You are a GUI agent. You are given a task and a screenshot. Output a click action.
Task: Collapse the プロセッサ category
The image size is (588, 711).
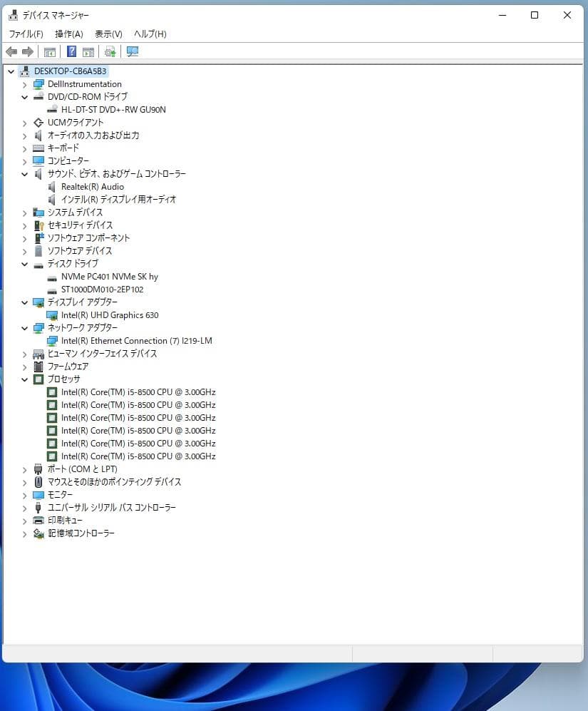pos(25,379)
